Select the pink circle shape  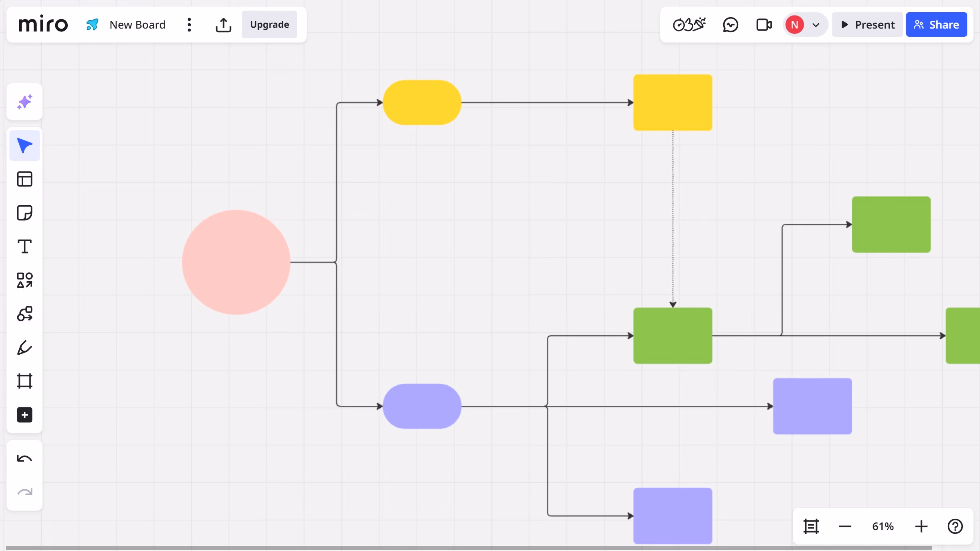tap(236, 262)
